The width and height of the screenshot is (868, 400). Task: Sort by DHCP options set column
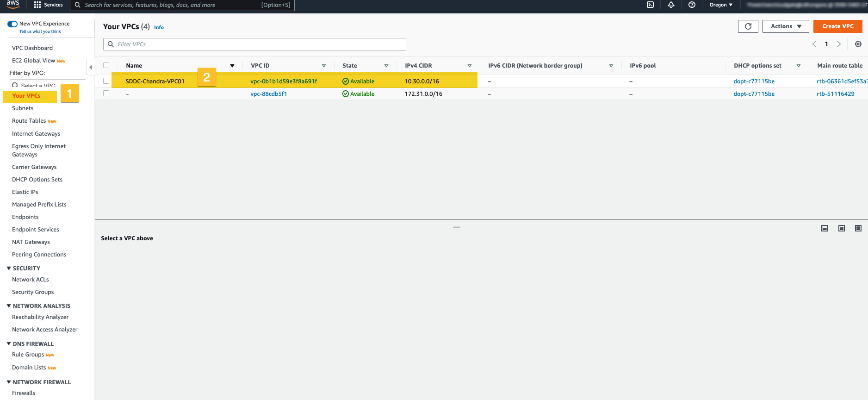(799, 66)
